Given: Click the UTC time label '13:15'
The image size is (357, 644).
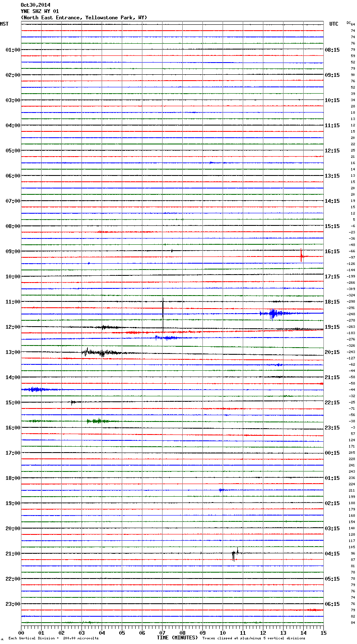Looking at the screenshot, I should point(332,176).
